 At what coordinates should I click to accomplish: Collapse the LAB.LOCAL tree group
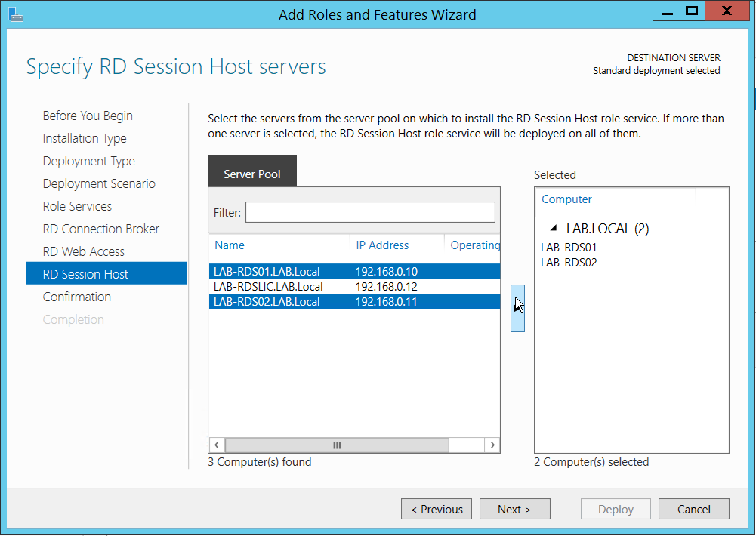coord(554,228)
